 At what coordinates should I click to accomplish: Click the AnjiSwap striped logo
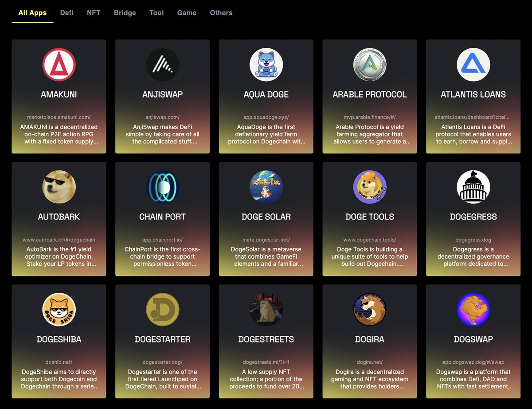pos(163,65)
